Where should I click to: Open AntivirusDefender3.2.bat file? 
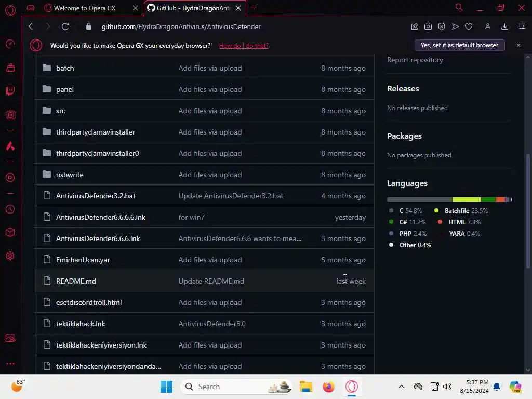point(96,196)
